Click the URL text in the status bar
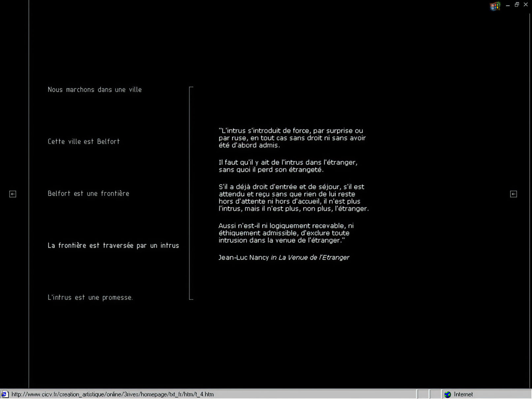Screen dimensions: 532x399 112,394
